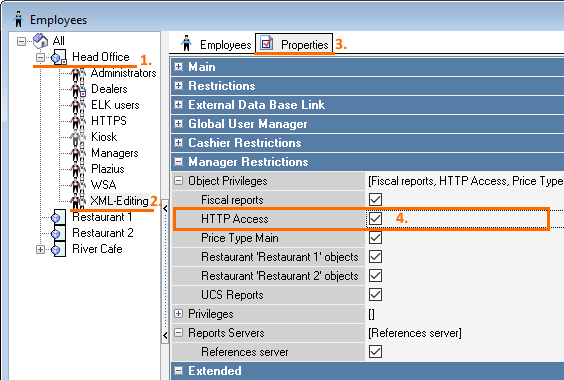Collapse the All root tree node
Screen dimensions: 564x380
tap(21, 41)
